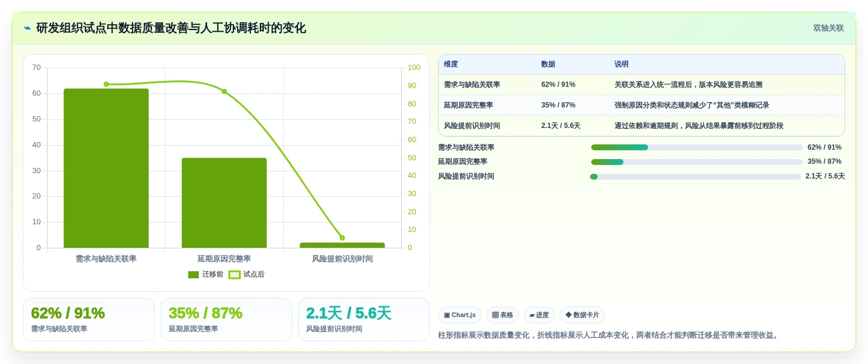
Task: Click progress value 35% / 87%
Action: tap(825, 161)
